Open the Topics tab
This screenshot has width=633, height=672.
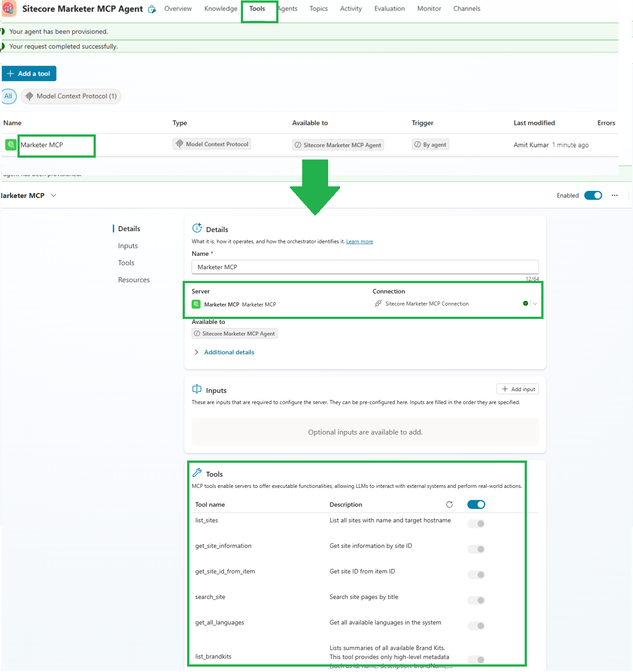pos(319,9)
